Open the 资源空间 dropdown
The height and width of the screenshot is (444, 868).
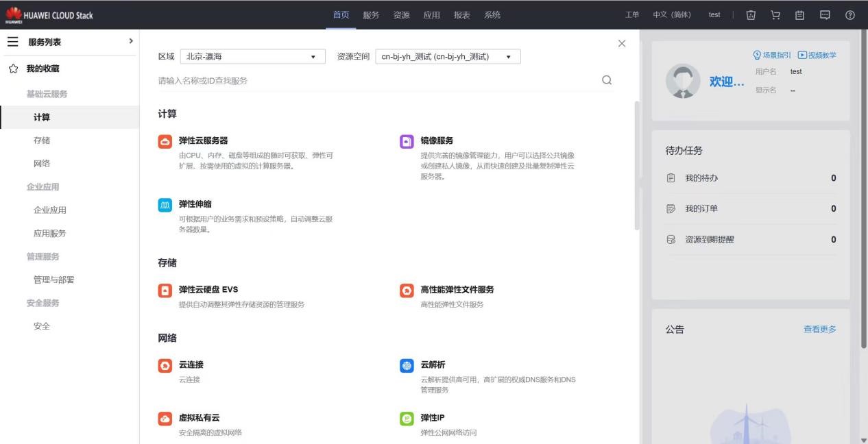(448, 57)
